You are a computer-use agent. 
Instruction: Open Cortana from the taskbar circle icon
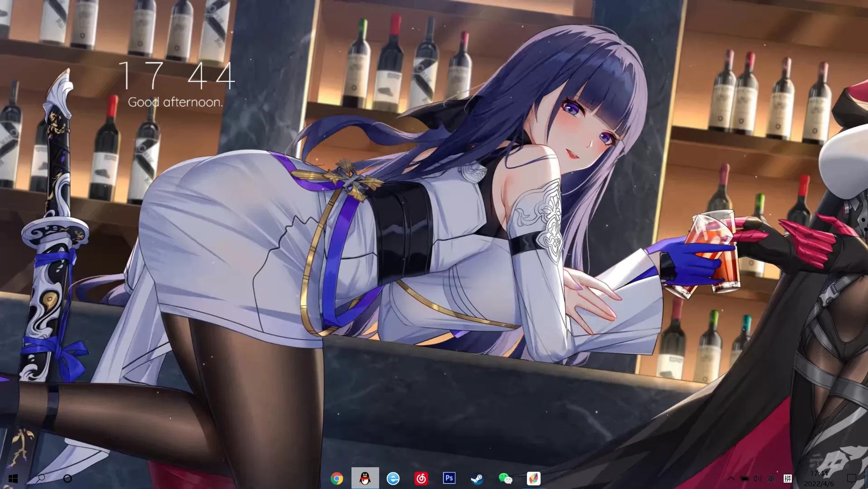point(68,479)
